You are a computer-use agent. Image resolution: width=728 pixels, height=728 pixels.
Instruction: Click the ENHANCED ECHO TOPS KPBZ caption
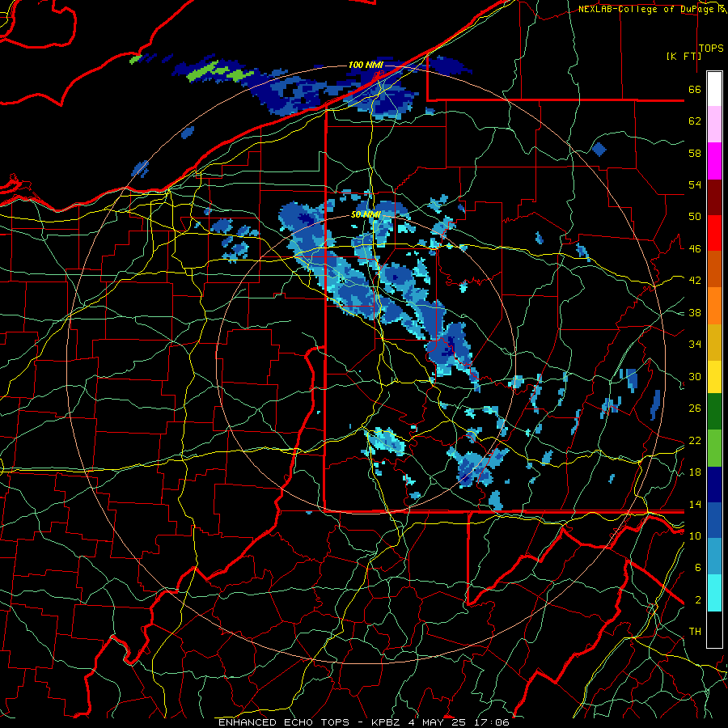[x=363, y=722]
